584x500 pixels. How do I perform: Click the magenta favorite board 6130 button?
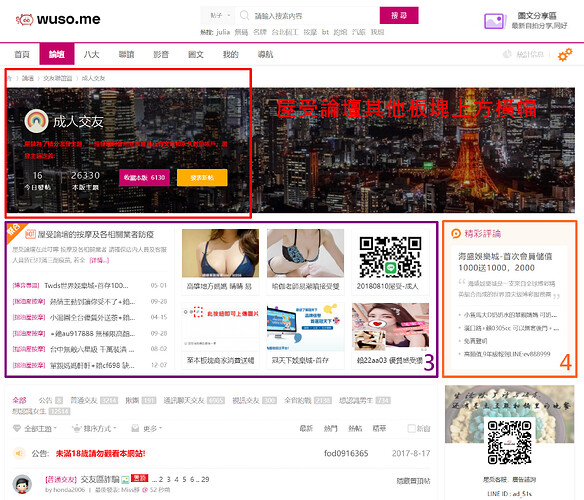pyautogui.click(x=144, y=177)
